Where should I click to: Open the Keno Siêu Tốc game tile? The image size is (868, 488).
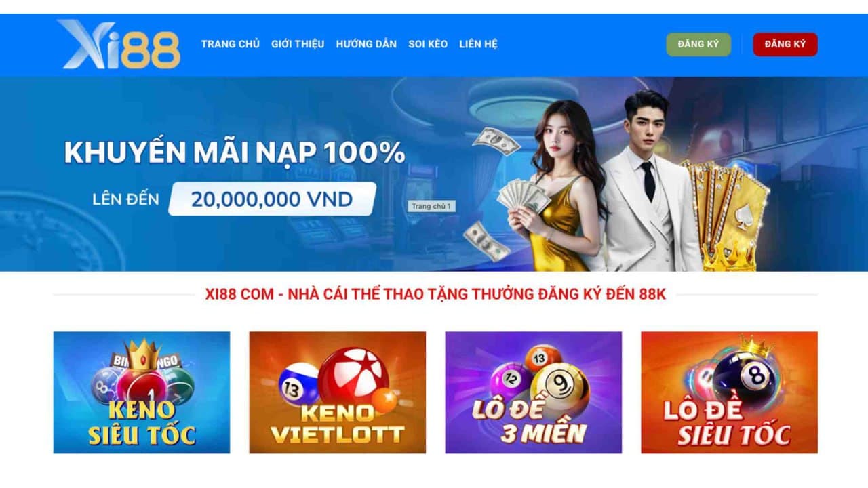(142, 392)
